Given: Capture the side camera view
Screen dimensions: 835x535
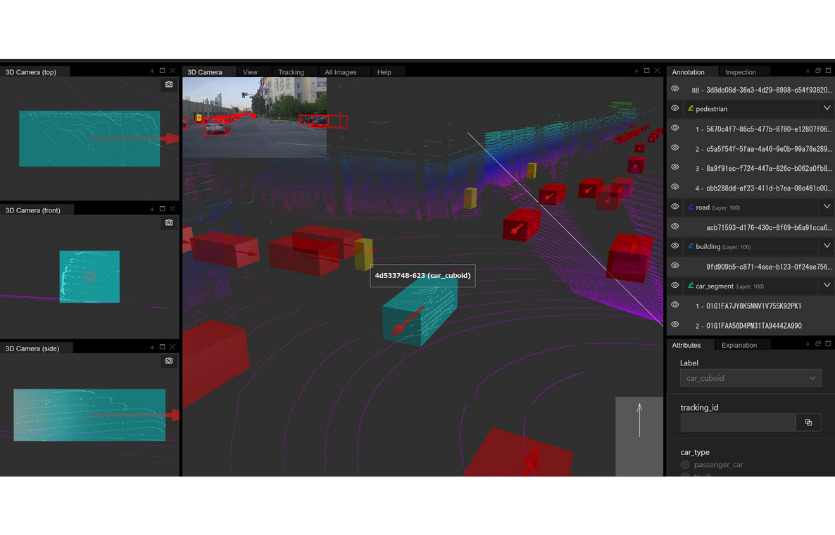Looking at the screenshot, I should [169, 361].
